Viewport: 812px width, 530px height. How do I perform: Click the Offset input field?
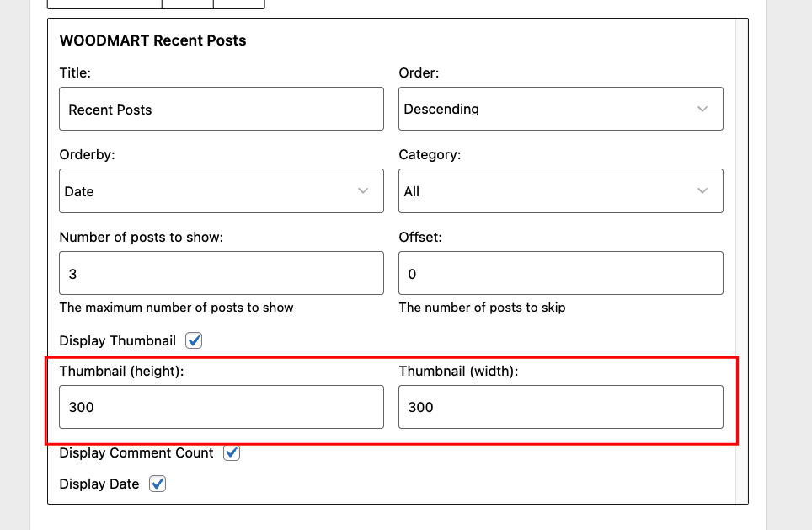(561, 273)
